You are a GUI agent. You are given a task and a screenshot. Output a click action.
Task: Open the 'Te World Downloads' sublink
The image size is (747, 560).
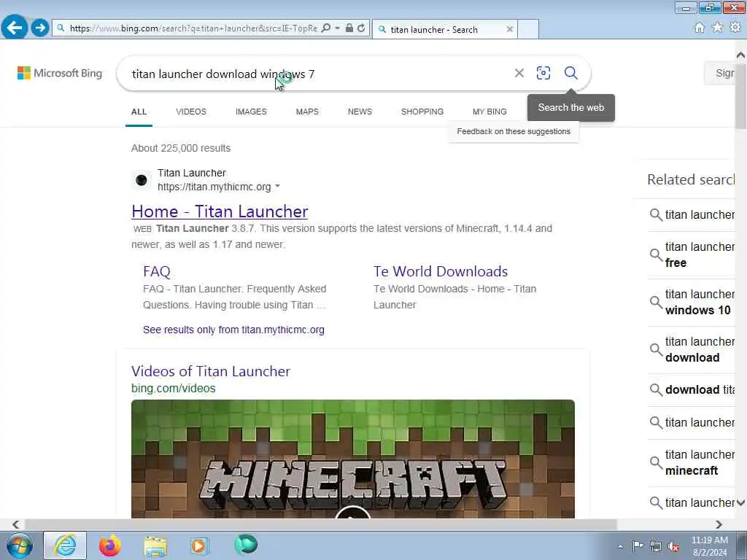[x=441, y=271]
